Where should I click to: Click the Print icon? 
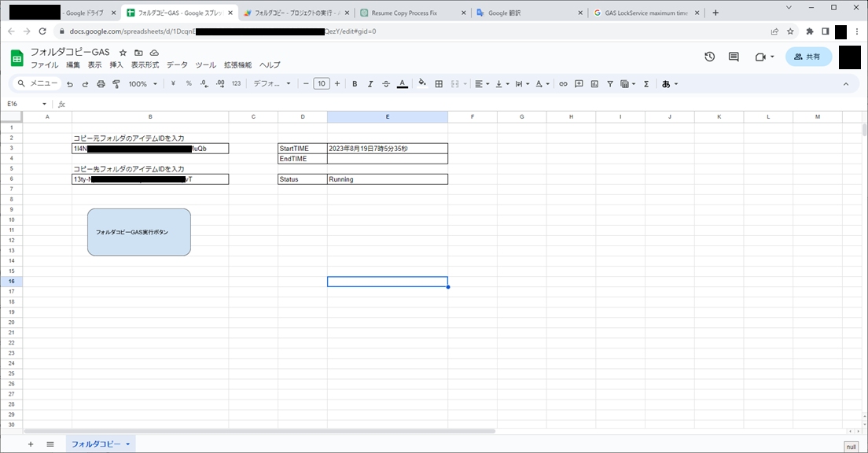pos(99,83)
